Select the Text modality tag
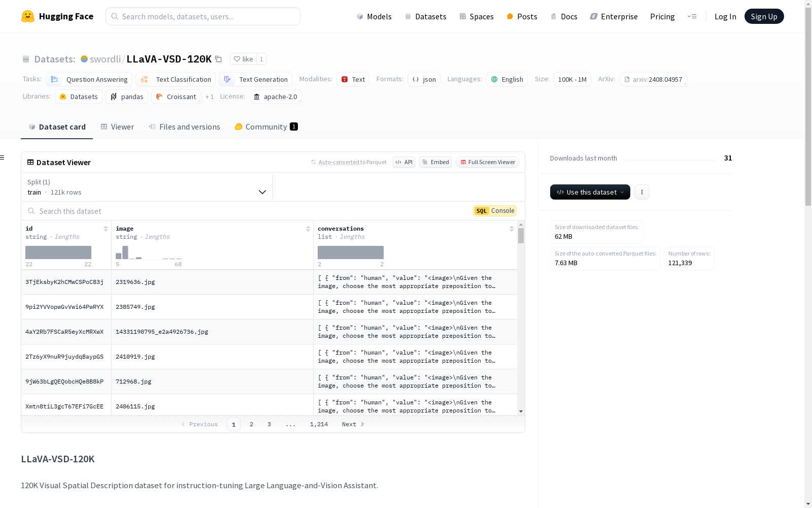Image resolution: width=812 pixels, height=508 pixels. click(353, 79)
